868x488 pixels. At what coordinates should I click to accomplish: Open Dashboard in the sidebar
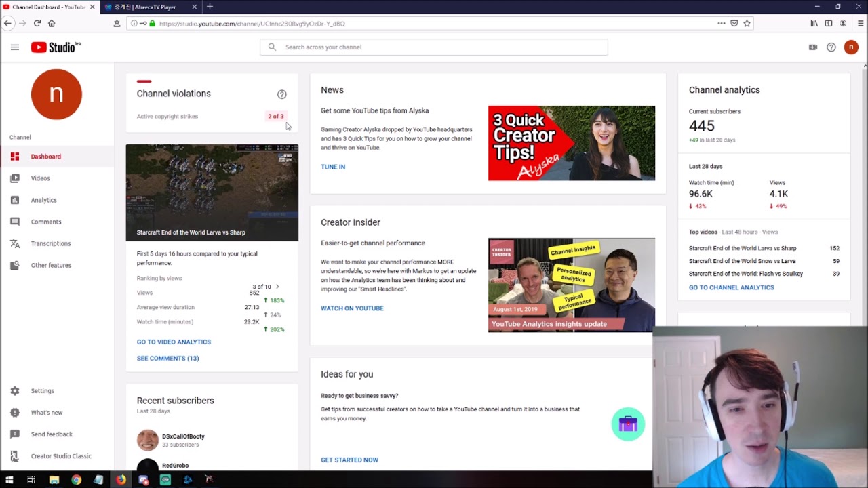tap(57, 157)
